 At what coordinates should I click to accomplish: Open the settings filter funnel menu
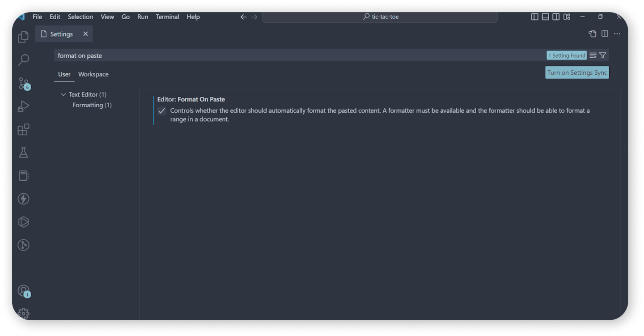603,55
